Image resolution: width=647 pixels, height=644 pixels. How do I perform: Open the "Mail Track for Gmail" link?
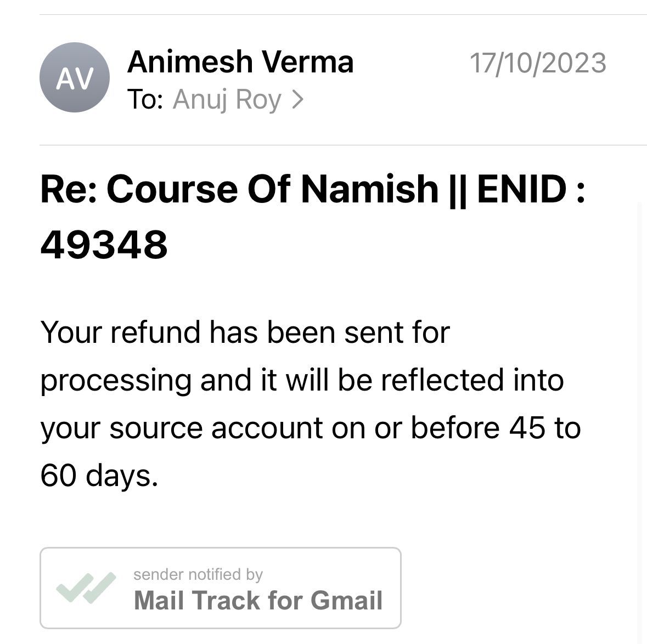click(258, 600)
